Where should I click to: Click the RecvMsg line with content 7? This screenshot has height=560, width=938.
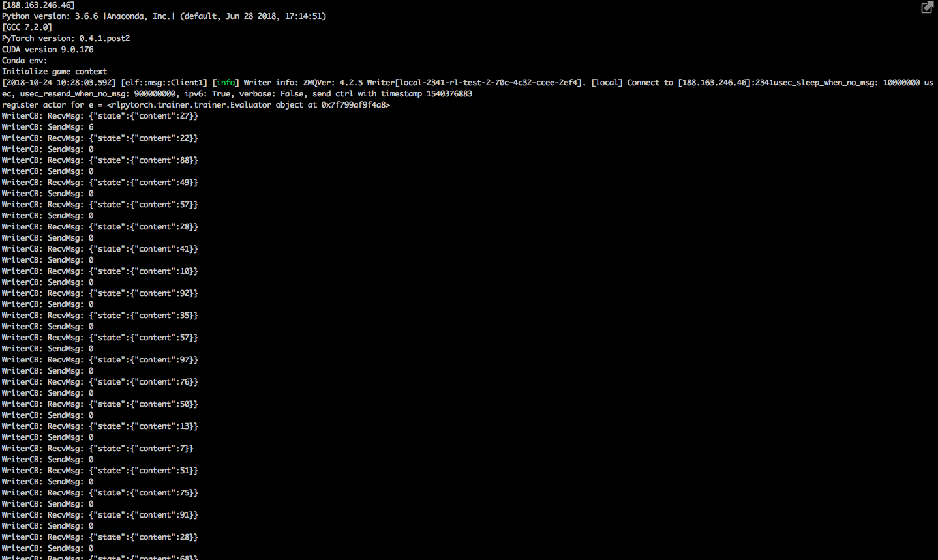pyautogui.click(x=98, y=449)
